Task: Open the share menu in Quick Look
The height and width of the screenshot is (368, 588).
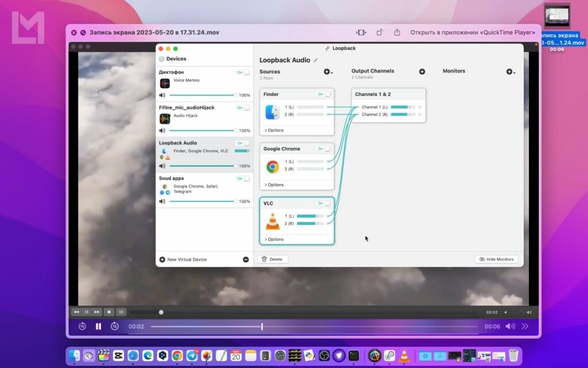Action: 397,32
